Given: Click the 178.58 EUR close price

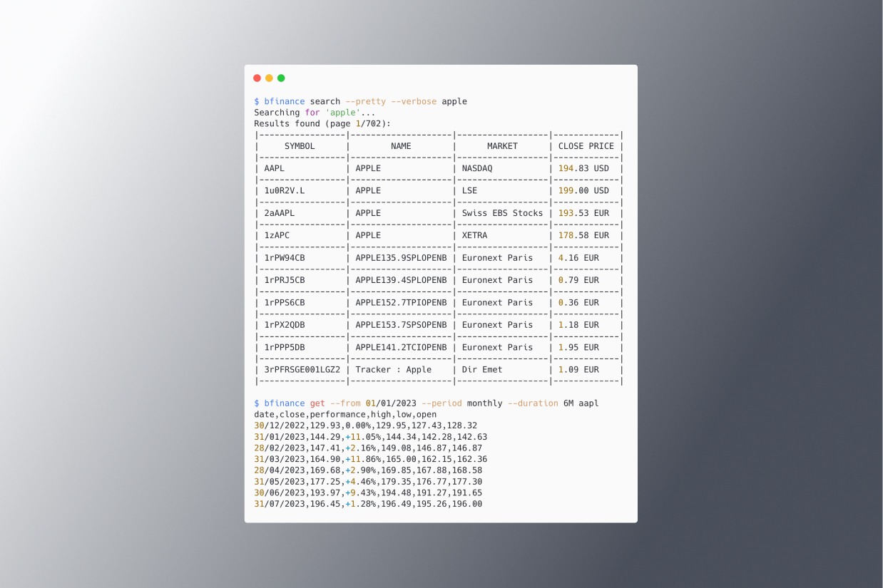Looking at the screenshot, I should pos(584,235).
